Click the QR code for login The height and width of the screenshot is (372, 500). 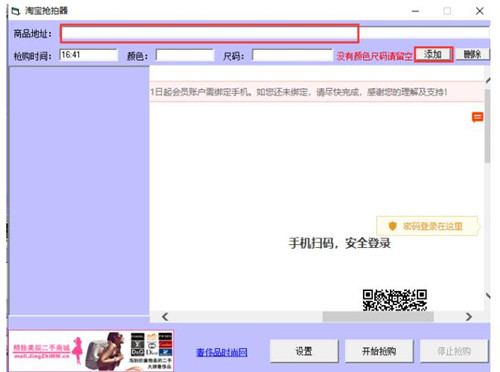pyautogui.click(x=395, y=300)
